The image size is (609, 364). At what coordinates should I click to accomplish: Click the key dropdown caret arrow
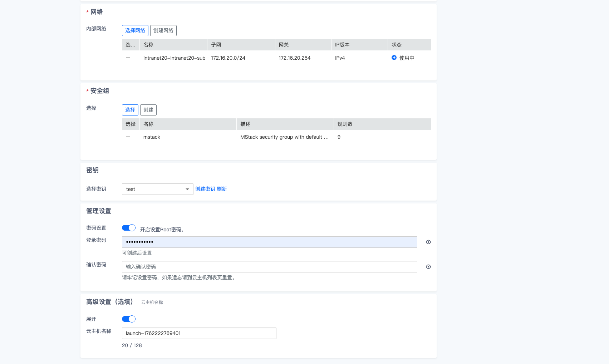coord(187,189)
